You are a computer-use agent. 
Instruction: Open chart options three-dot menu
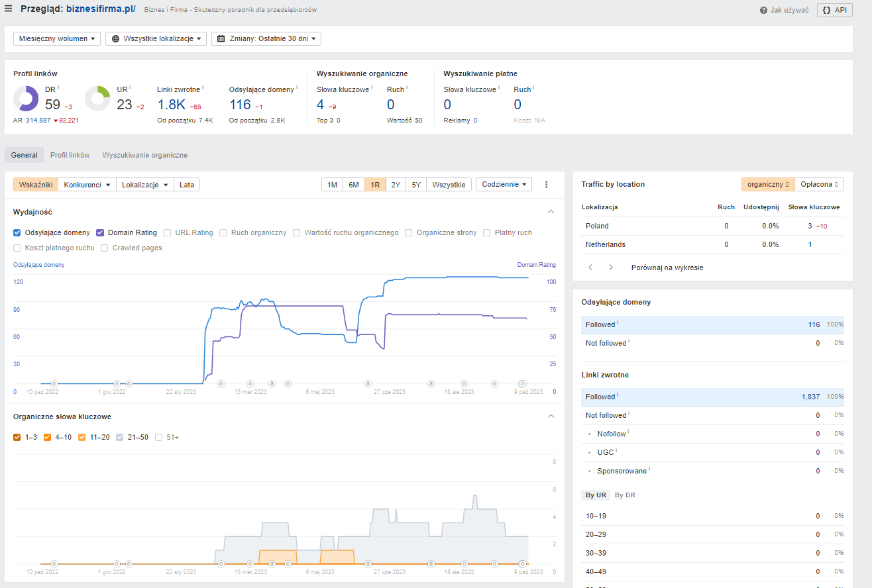click(x=546, y=185)
